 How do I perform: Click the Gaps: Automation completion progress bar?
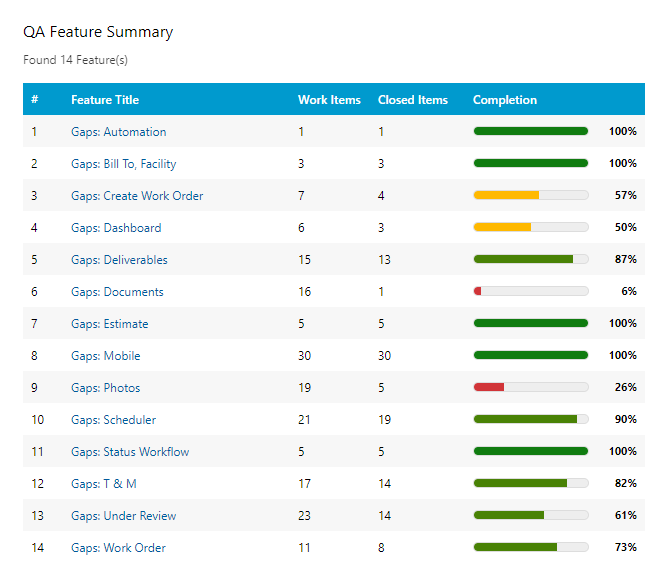531,131
